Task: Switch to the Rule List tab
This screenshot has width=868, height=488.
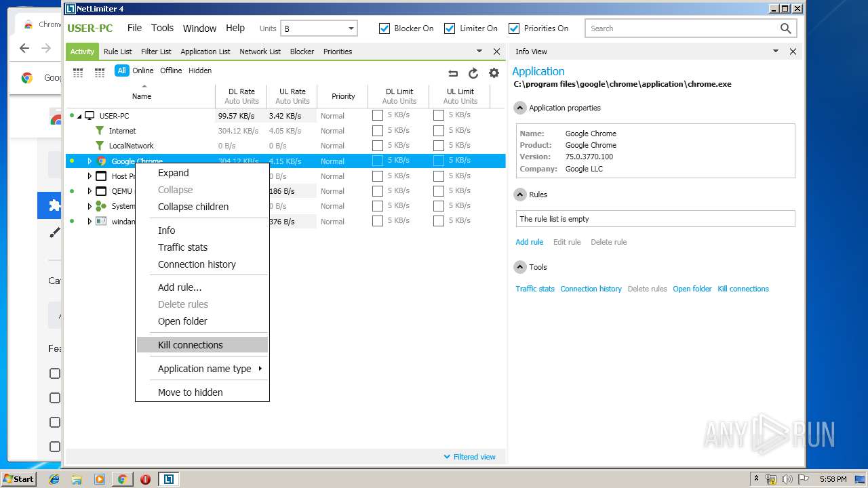Action: pyautogui.click(x=118, y=52)
